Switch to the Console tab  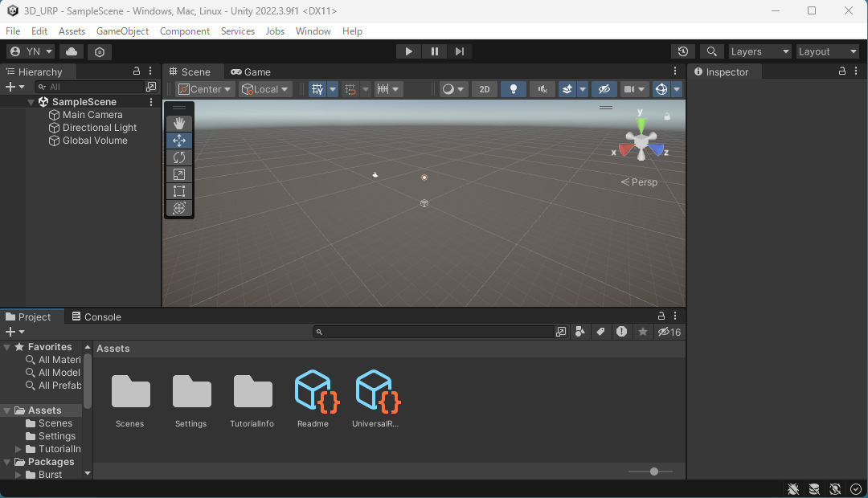(x=96, y=316)
